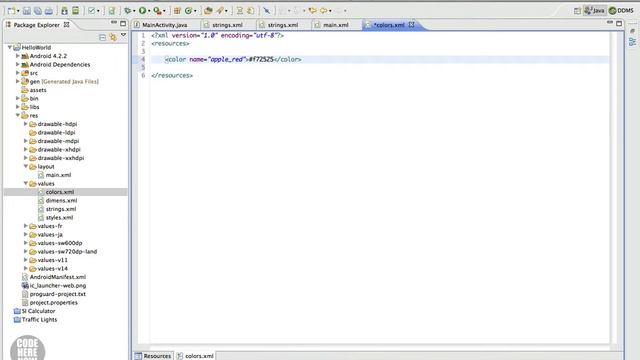Select project.properties file
The image size is (640, 360).
tap(53, 302)
